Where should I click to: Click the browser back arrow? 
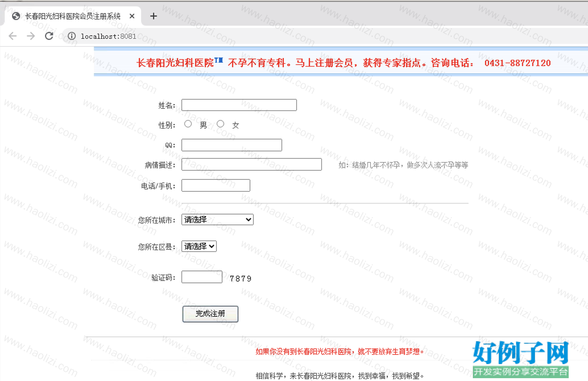pyautogui.click(x=13, y=36)
